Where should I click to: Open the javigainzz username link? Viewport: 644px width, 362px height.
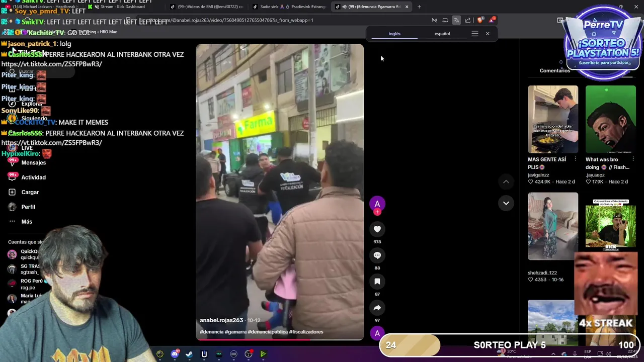pos(538,175)
